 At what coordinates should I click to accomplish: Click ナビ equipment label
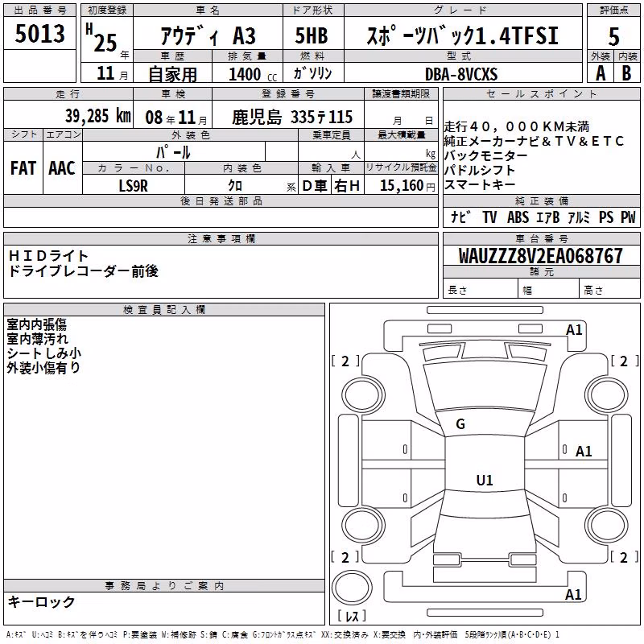460,217
